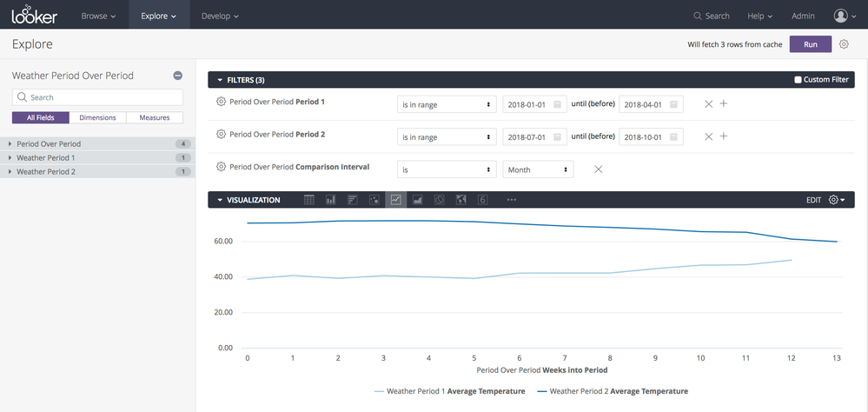This screenshot has width=868, height=412.
Task: Select the column chart visualization icon
Action: point(331,200)
